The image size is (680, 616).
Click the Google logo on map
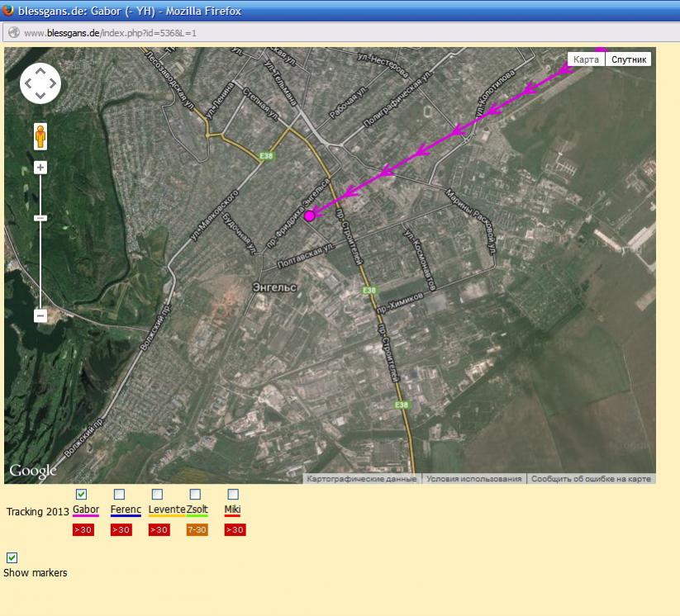coord(33,471)
